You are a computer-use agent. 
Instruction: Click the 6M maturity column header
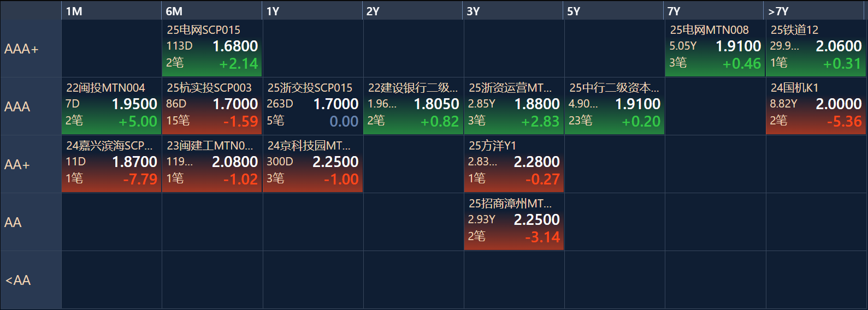click(211, 11)
